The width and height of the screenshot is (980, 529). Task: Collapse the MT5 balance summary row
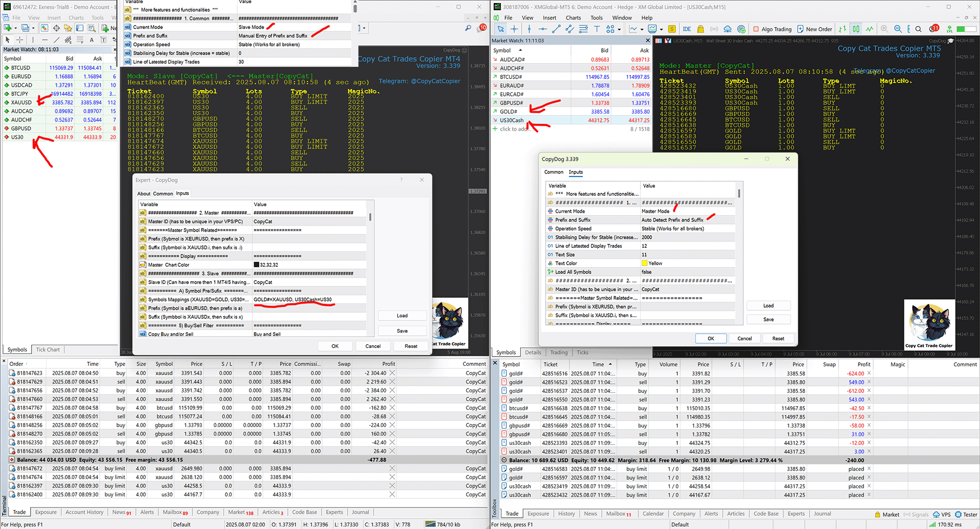(504, 460)
